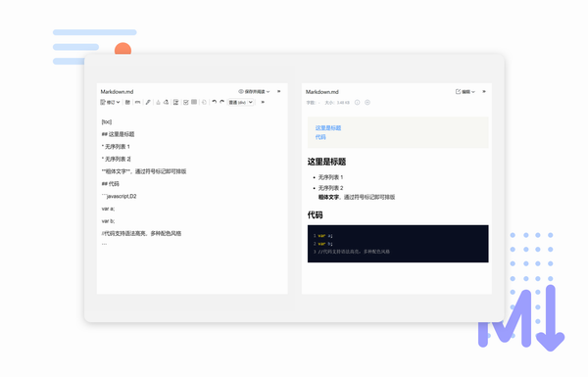The image size is (588, 377).
Task: Expand editor toolbar overflow arrows
Action: point(263,102)
